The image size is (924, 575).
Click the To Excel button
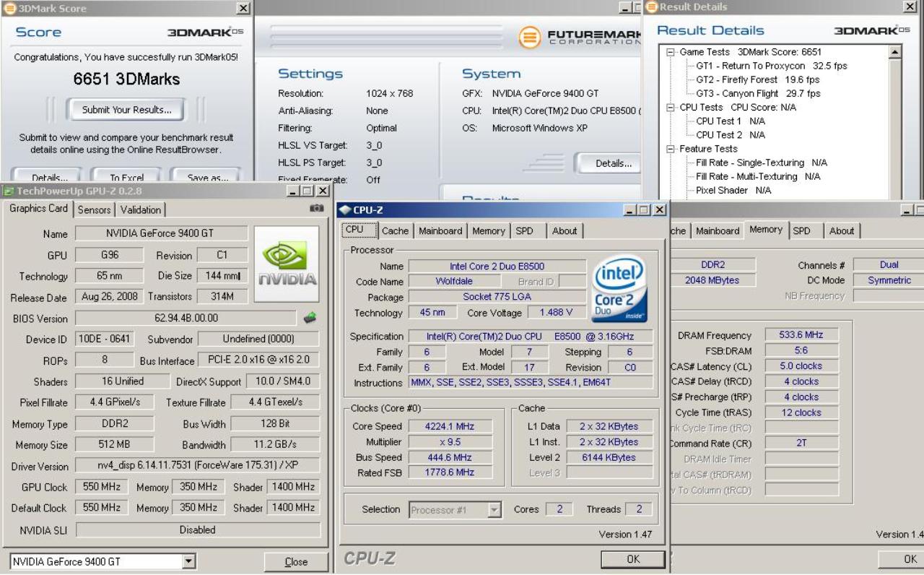[x=126, y=176]
